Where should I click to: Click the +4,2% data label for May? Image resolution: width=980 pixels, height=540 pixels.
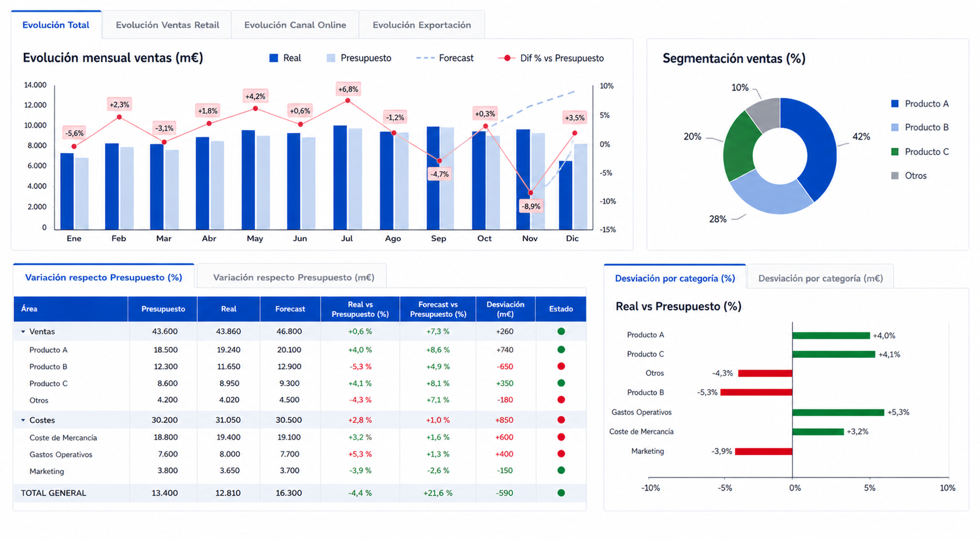click(255, 96)
